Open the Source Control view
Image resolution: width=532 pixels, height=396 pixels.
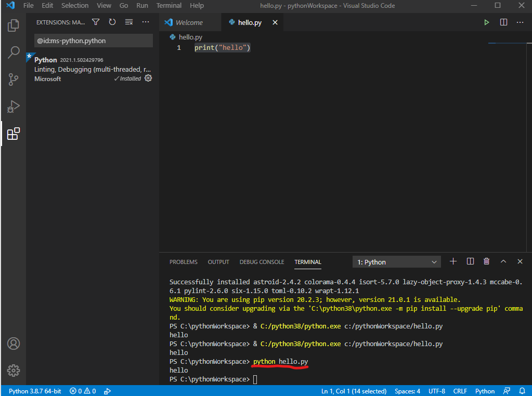(13, 80)
